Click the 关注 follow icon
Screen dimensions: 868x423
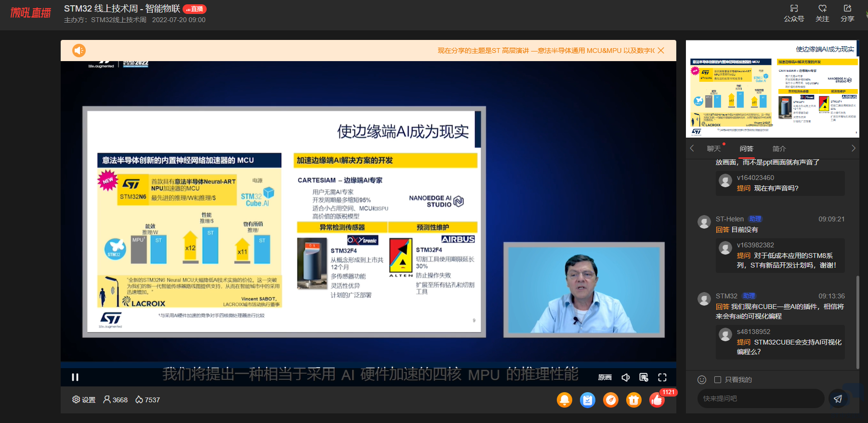(x=822, y=13)
